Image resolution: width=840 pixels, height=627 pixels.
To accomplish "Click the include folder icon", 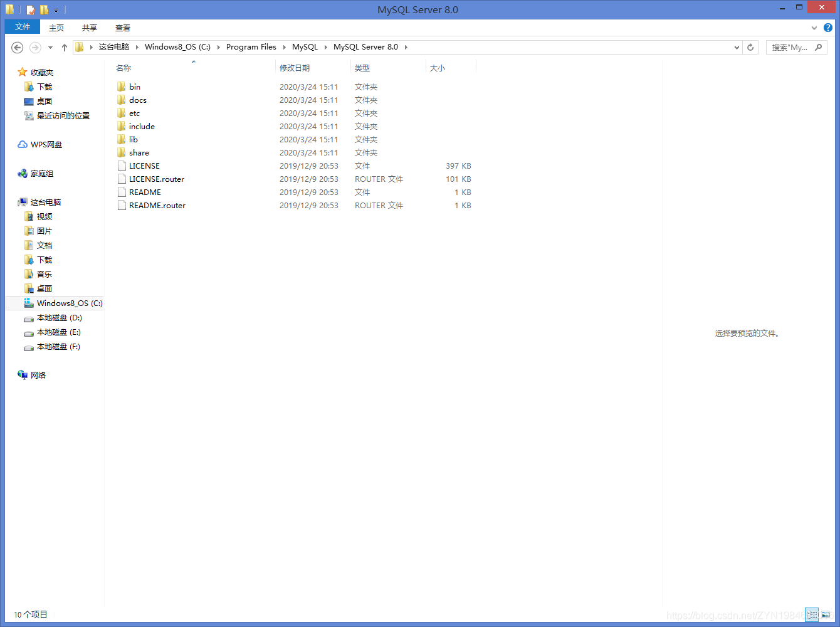I will pyautogui.click(x=122, y=126).
